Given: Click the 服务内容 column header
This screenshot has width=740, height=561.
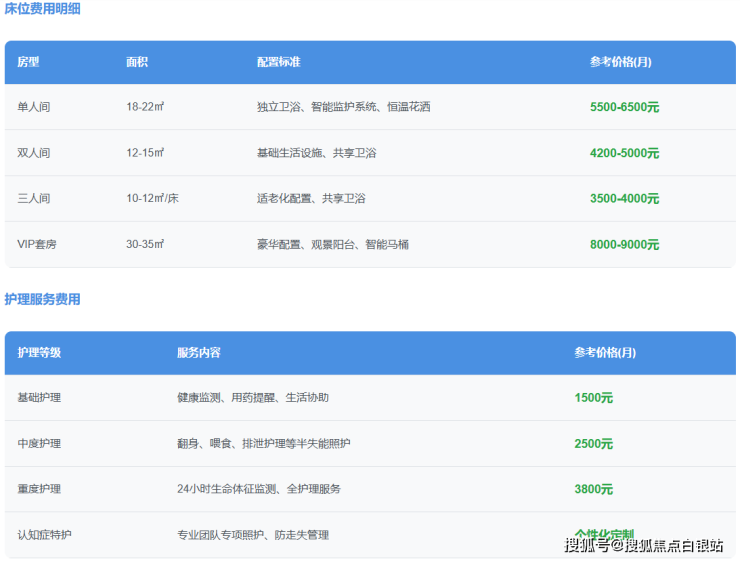Looking at the screenshot, I should pos(198,353).
